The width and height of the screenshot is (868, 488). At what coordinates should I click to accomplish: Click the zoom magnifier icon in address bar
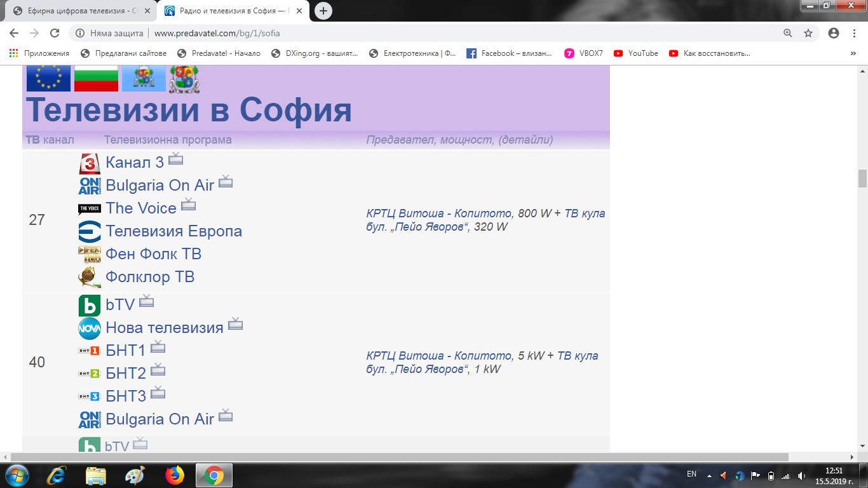788,33
